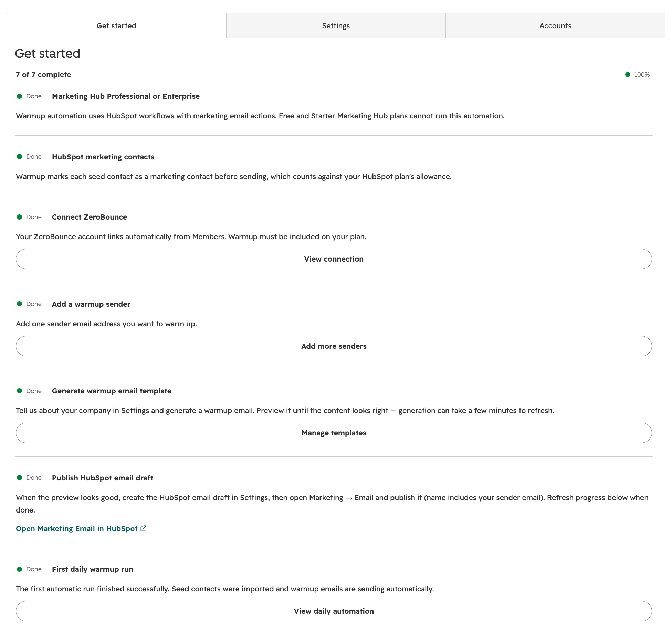
Task: Click the 'Tell us about your company' description
Action: [x=285, y=411]
